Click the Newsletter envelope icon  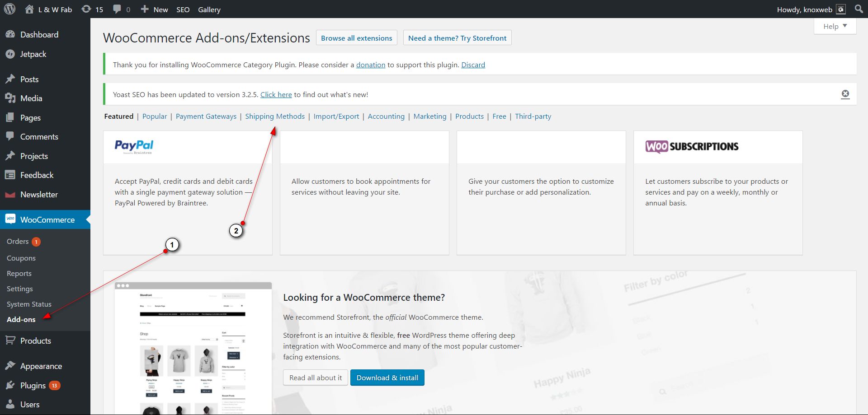pos(10,195)
